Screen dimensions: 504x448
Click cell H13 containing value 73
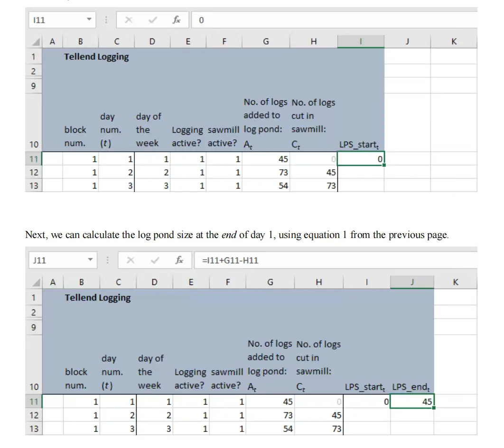[313, 185]
